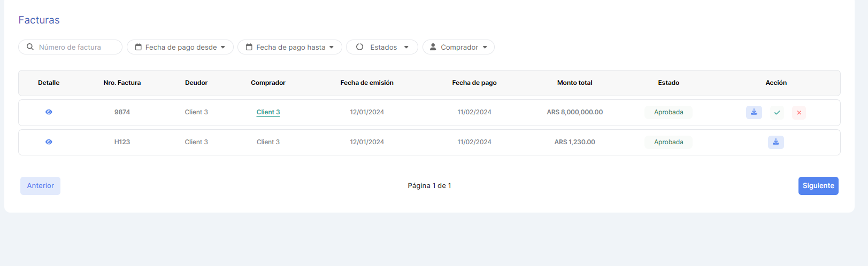Click the Comprador person icon
This screenshot has width=868, height=266.
coord(433,47)
